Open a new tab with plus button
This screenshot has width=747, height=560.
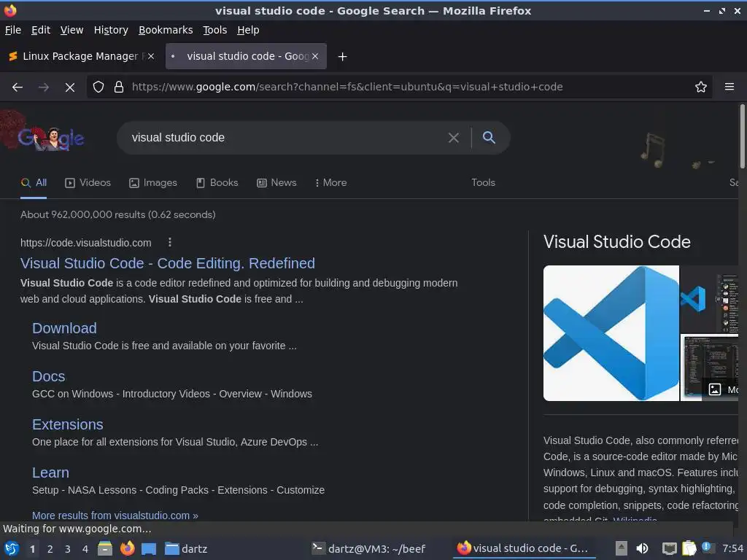(x=342, y=57)
